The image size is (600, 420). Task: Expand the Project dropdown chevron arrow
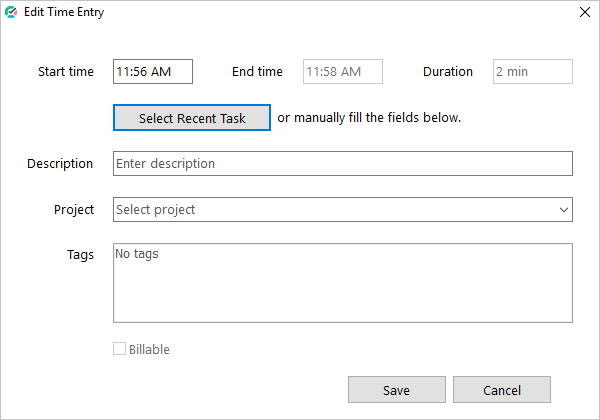(563, 210)
